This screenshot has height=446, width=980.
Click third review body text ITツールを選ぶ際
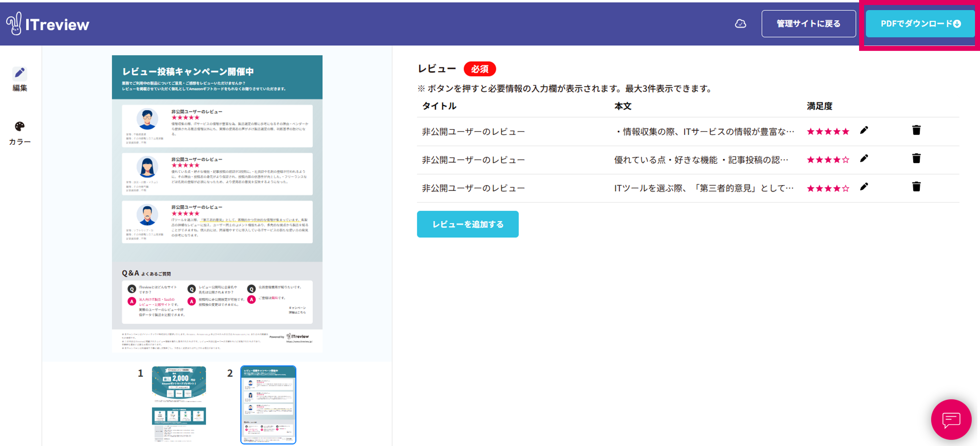coord(704,188)
